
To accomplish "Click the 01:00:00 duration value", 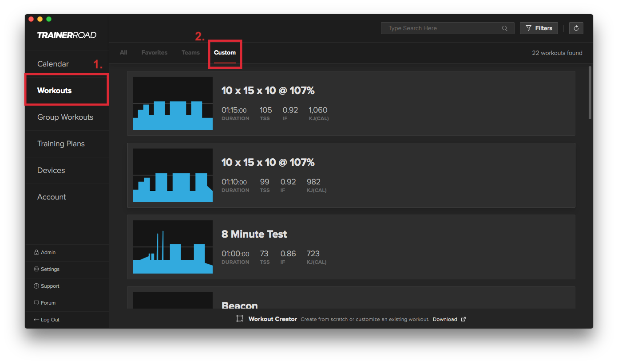I will coord(235,254).
